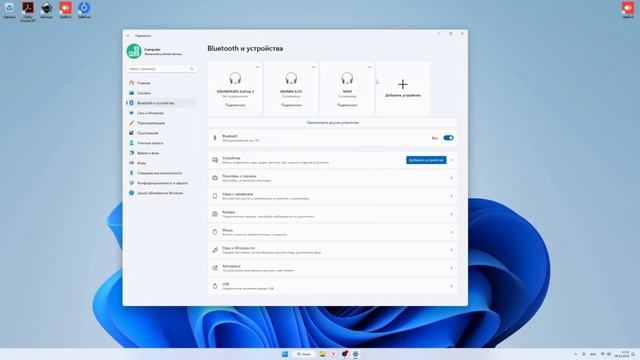The height and width of the screenshot is (360, 640).
Task: Open the Перо и Windows Ink row
Action: (x=333, y=250)
